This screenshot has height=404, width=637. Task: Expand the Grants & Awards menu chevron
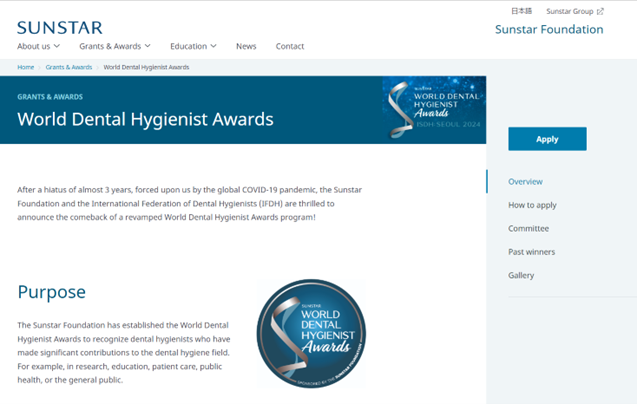click(147, 46)
